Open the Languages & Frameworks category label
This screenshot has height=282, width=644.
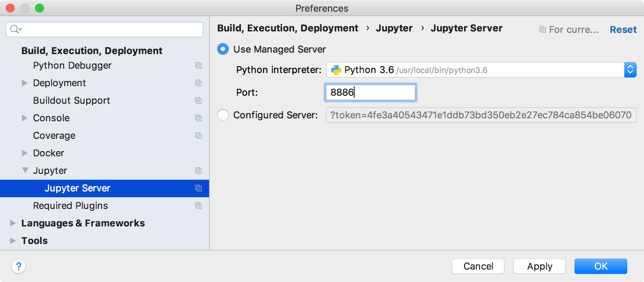83,223
